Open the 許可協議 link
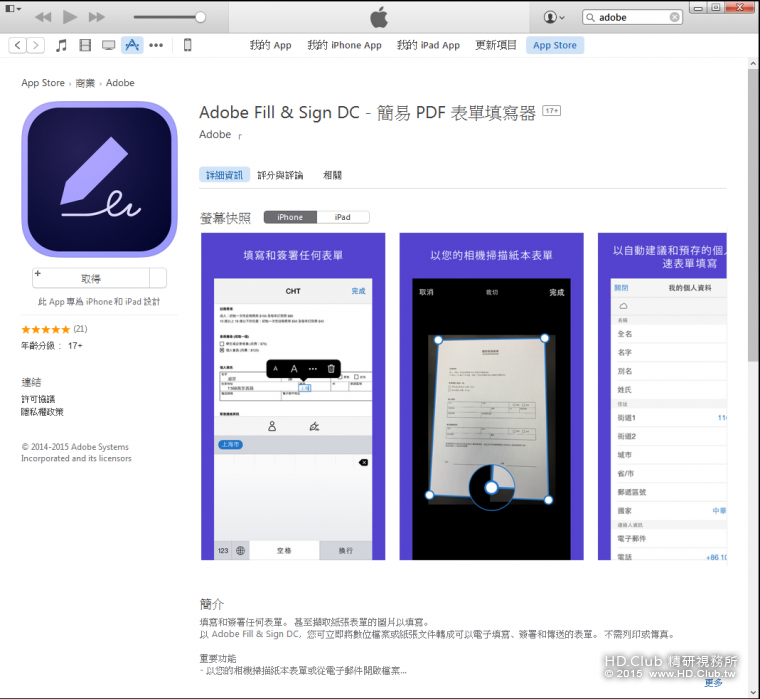Image resolution: width=760 pixels, height=699 pixels. click(38, 399)
